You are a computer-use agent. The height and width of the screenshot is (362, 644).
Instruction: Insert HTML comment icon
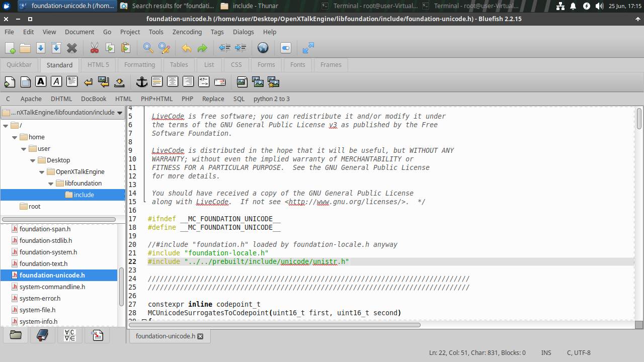click(204, 81)
